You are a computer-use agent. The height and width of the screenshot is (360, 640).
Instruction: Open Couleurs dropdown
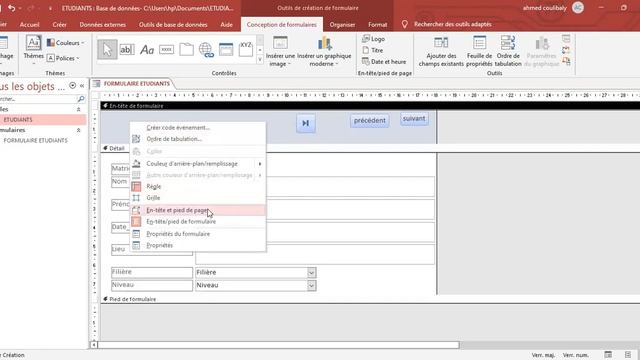tap(65, 42)
